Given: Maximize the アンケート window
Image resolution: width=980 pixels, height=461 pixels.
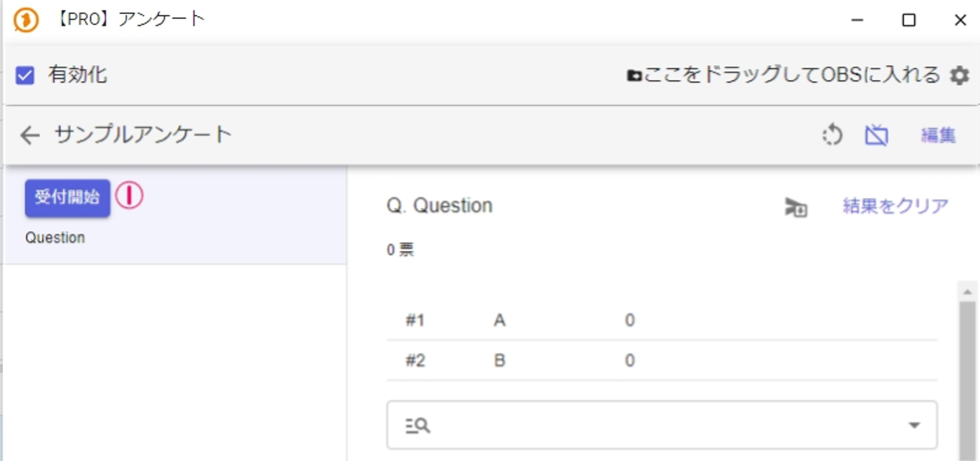Looking at the screenshot, I should (909, 20).
